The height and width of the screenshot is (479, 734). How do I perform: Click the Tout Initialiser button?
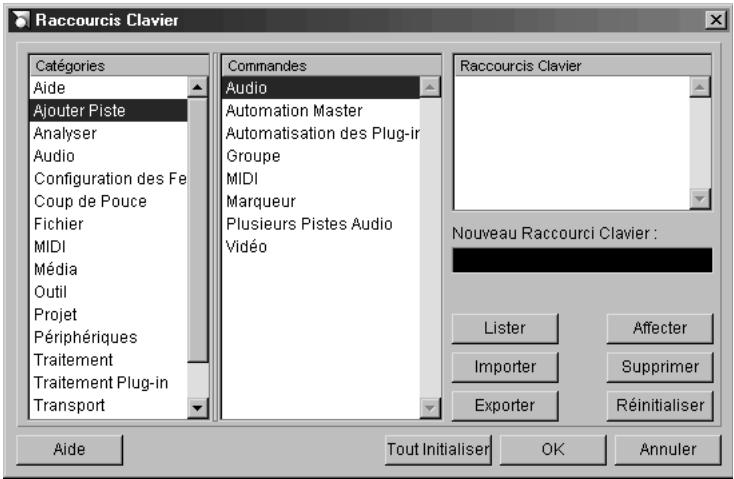click(x=438, y=450)
